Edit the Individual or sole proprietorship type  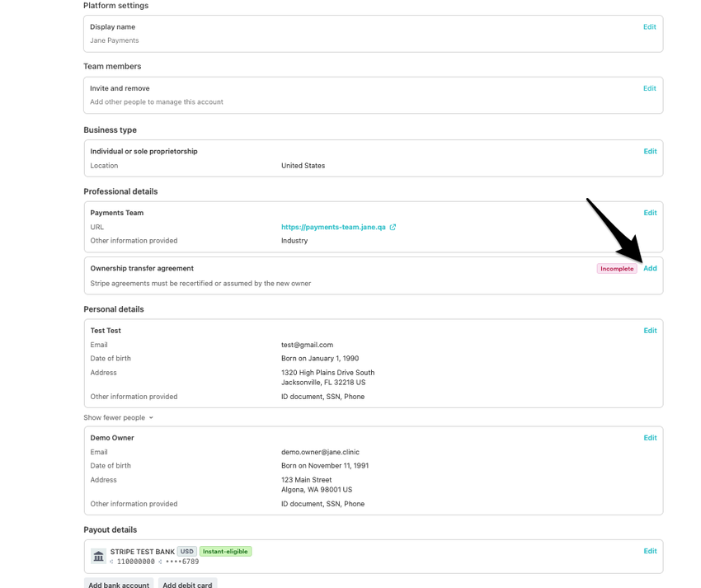point(650,152)
